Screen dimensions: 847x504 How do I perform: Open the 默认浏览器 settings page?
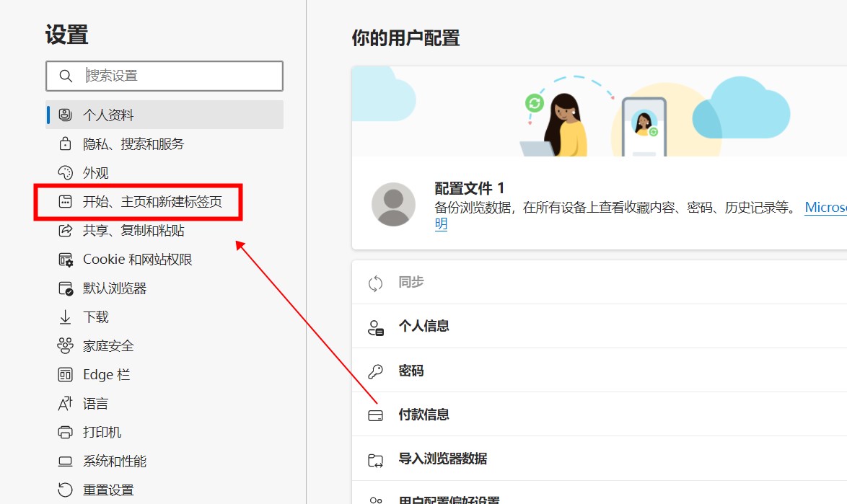coord(115,288)
